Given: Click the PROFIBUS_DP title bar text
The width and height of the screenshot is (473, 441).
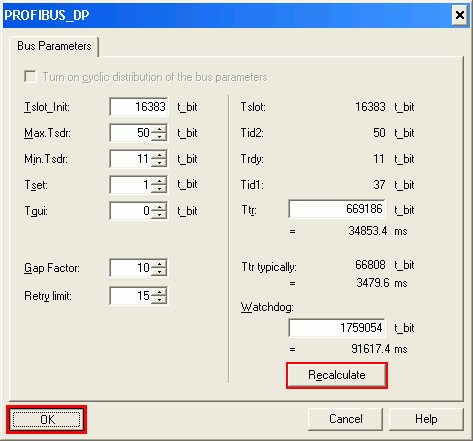Looking at the screenshot, I should click(47, 15).
